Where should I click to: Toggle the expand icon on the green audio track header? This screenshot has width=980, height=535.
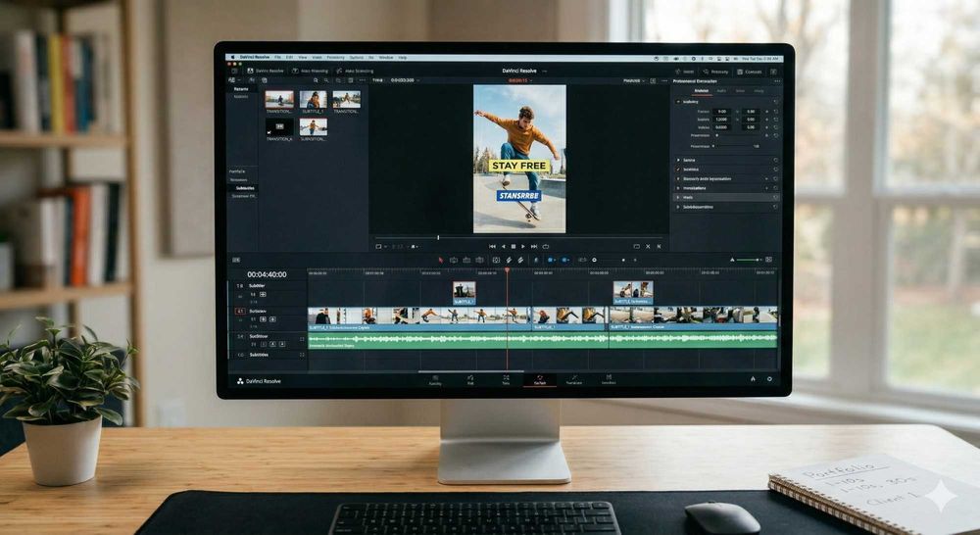pos(302,339)
